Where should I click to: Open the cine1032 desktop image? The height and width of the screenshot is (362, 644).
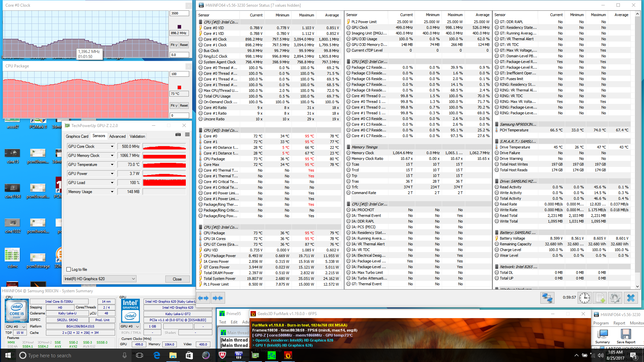pos(13,226)
